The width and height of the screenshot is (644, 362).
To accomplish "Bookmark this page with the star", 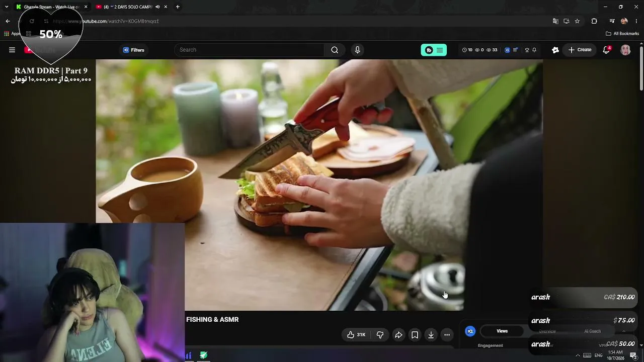I will coord(577,21).
